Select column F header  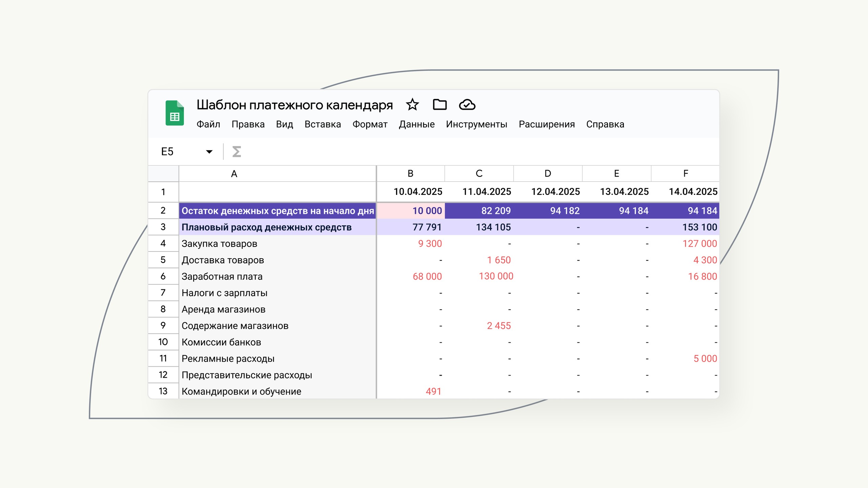coord(685,174)
